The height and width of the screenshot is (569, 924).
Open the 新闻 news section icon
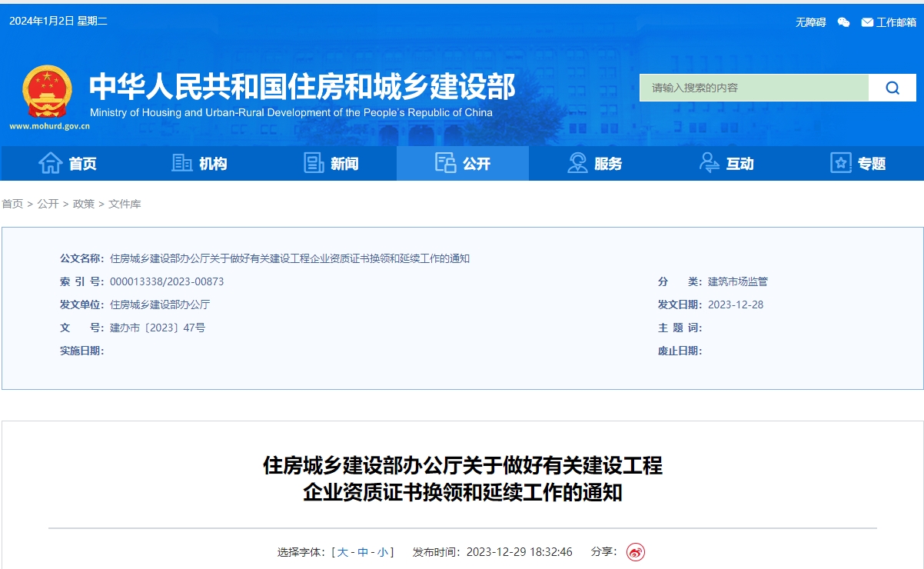tap(314, 162)
